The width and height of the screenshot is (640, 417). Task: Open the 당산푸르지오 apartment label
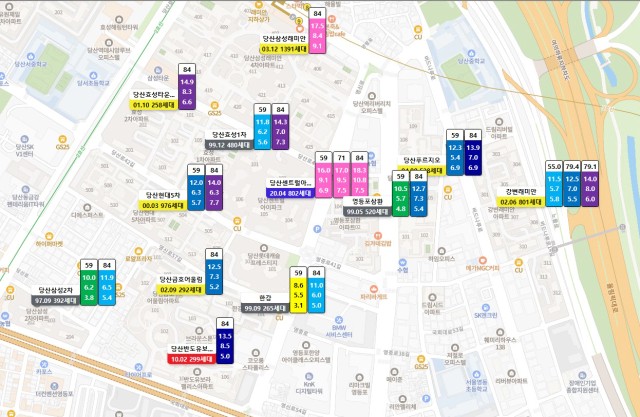click(421, 160)
